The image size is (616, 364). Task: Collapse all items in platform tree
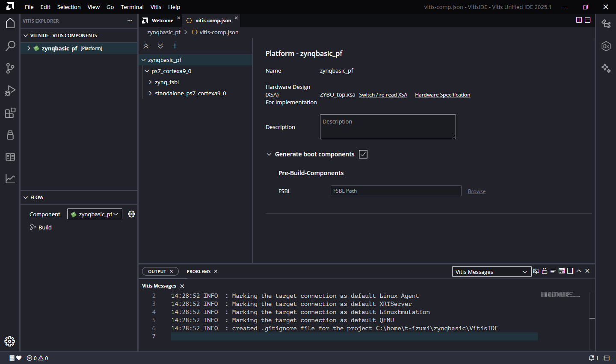146,46
